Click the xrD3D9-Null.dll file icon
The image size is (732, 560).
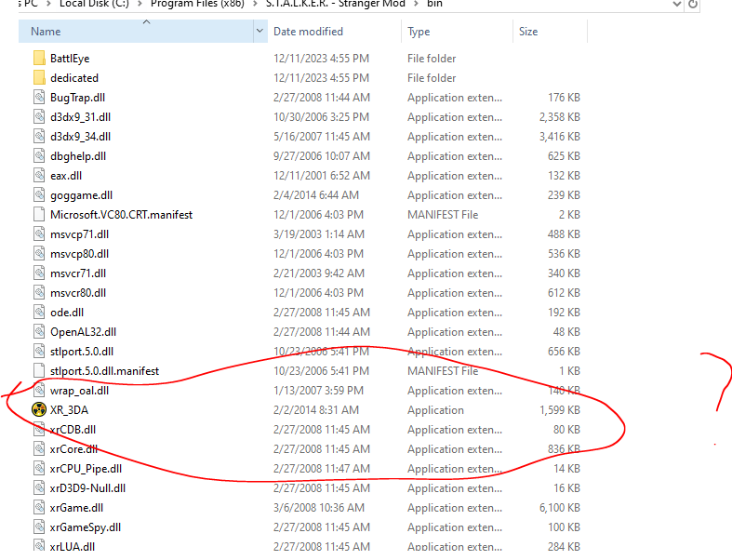[x=40, y=488]
